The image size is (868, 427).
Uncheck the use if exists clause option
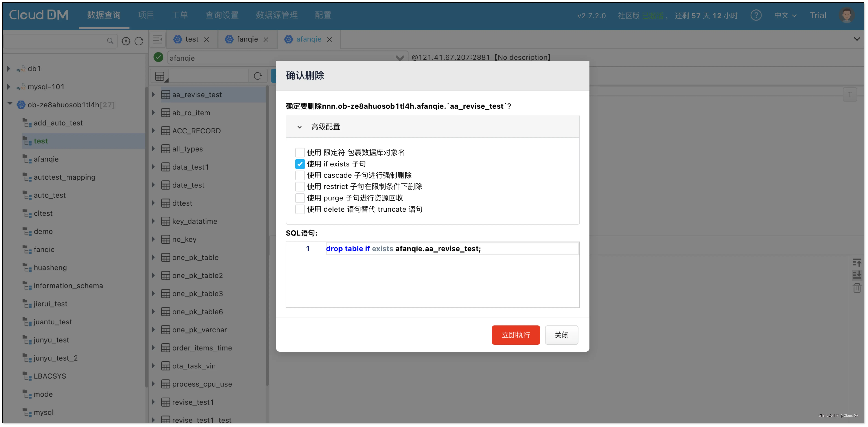[x=300, y=164]
